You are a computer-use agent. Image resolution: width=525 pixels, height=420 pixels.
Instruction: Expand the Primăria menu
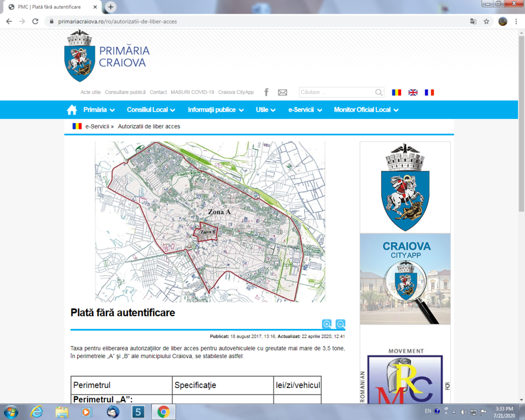point(96,109)
